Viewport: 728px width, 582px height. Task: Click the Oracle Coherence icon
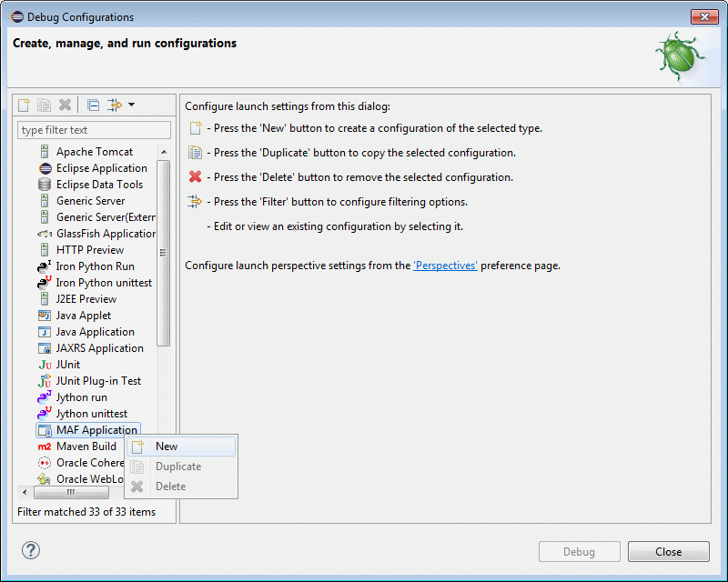pos(45,463)
